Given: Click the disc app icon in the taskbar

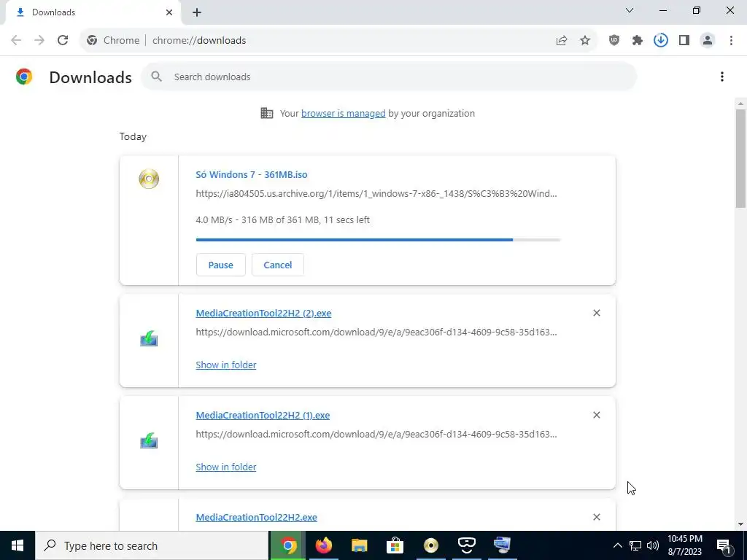Looking at the screenshot, I should (430, 545).
